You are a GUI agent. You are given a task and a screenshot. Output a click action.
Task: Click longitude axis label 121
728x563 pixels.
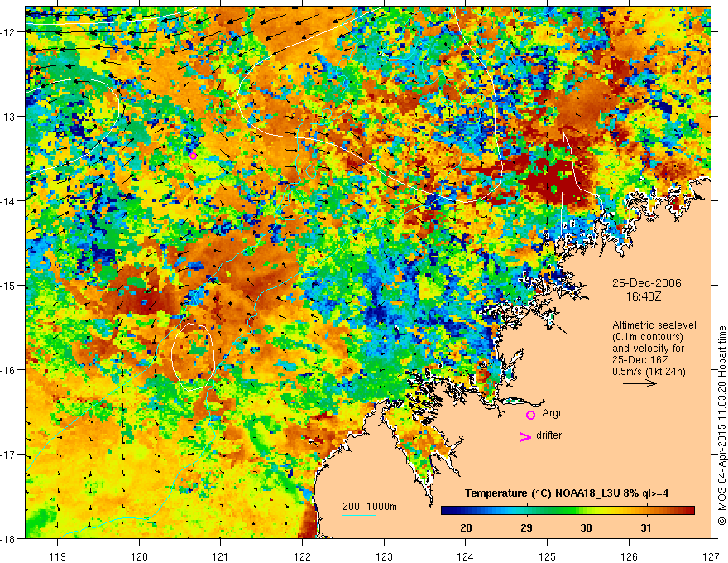(x=221, y=556)
